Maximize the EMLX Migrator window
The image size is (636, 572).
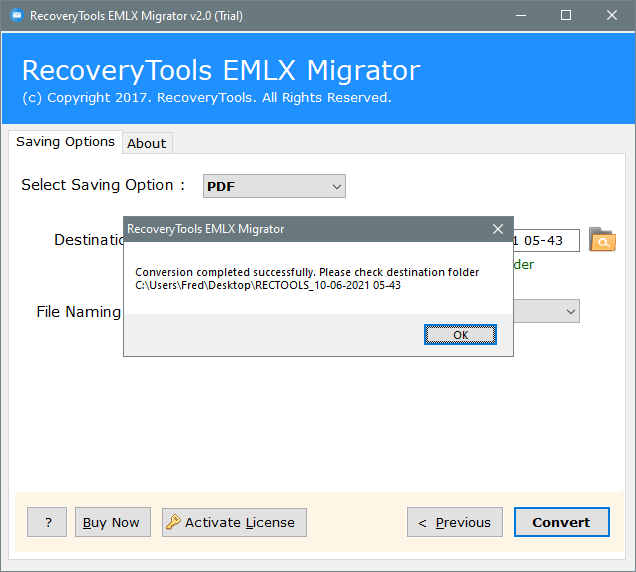coord(566,15)
